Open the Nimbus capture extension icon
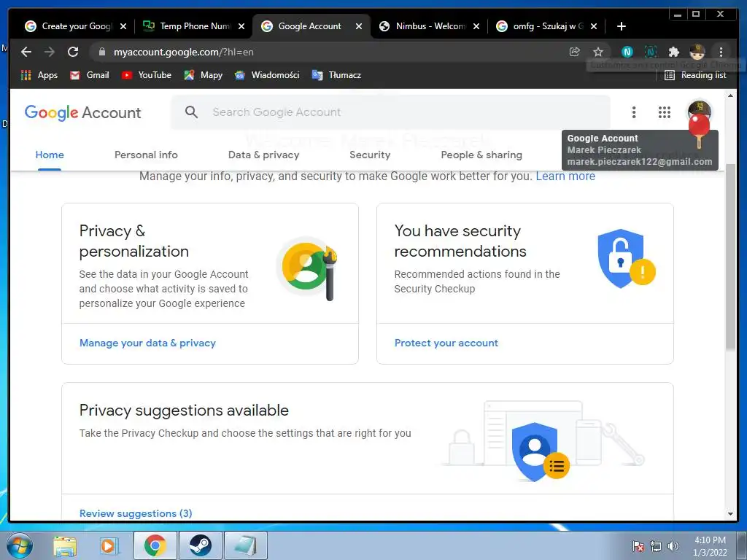 (650, 52)
